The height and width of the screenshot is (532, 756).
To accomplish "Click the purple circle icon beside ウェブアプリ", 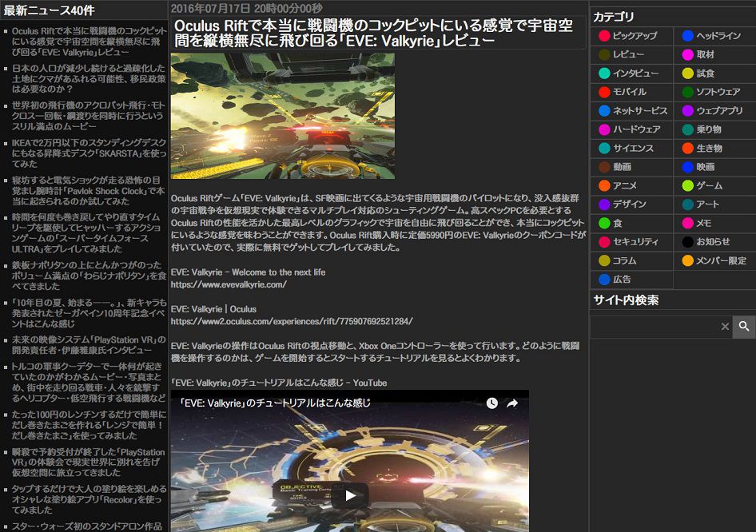I will (688, 111).
